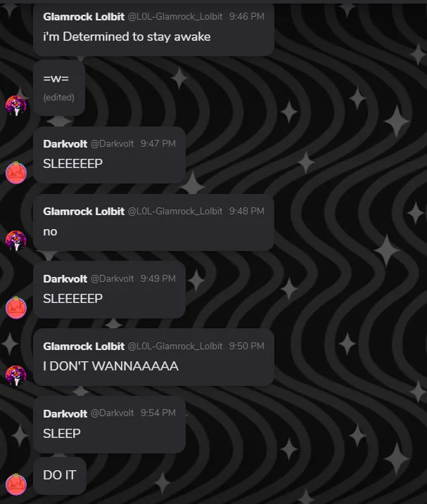The width and height of the screenshot is (427, 504).
Task: Click the 'DO IT' message bubble
Action: (60, 476)
